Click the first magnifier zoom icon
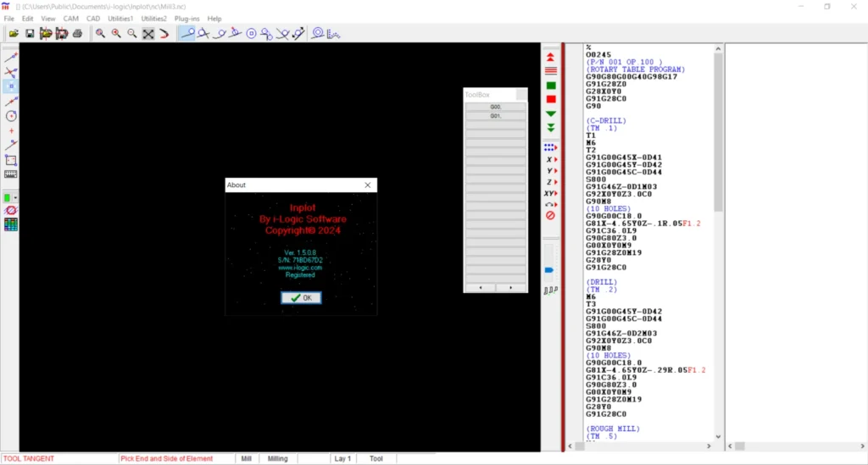Viewport: 868px width, 465px height. (100, 34)
